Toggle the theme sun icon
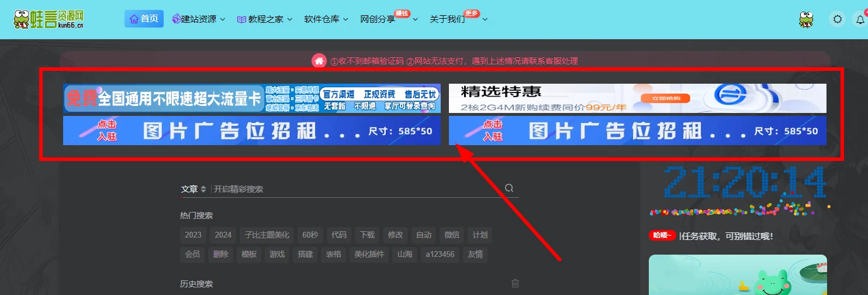Image resolution: width=868 pixels, height=295 pixels. 838,19
